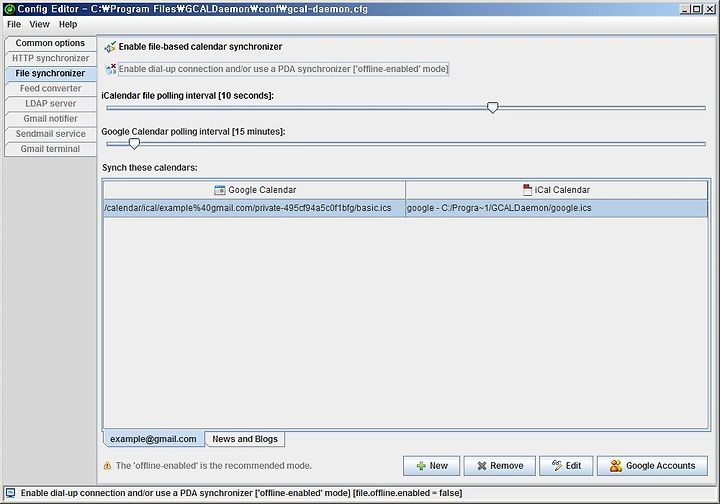This screenshot has width=720, height=504.
Task: Open Google Accounts dialog
Action: pyautogui.click(x=652, y=465)
